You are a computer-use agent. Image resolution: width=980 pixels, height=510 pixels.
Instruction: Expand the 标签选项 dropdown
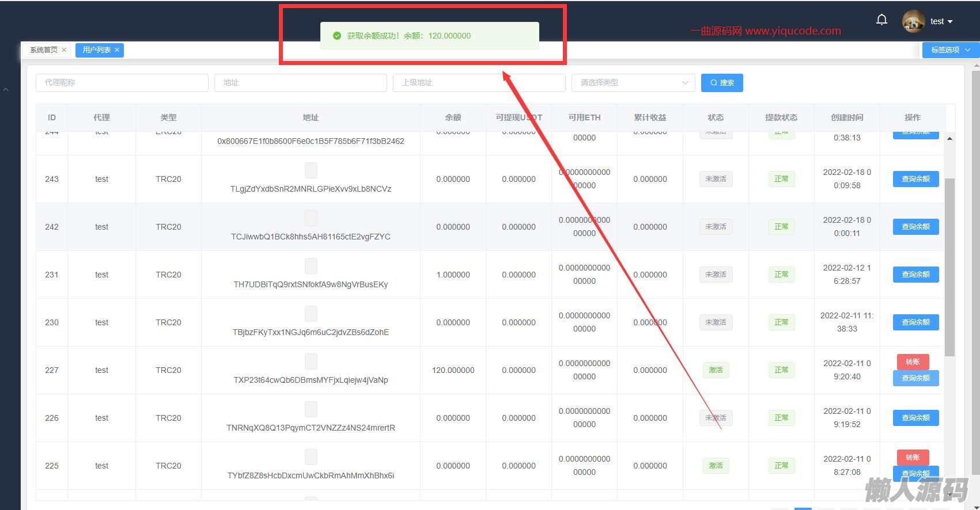950,50
